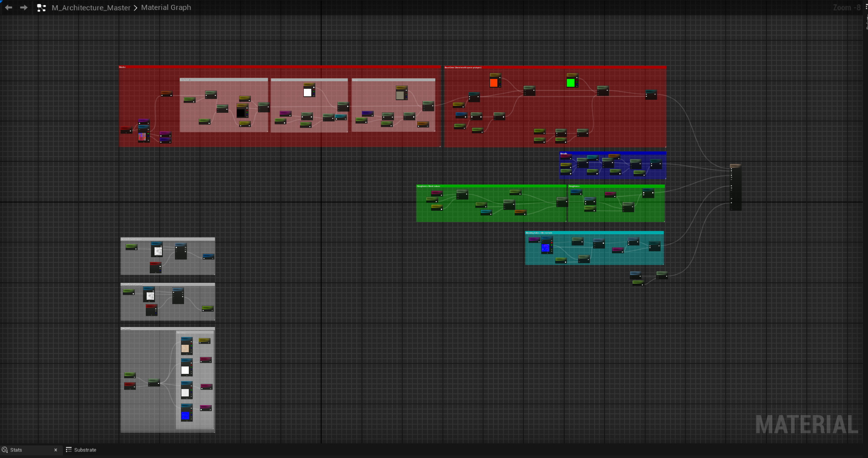Click the forward navigation arrow

(x=24, y=8)
